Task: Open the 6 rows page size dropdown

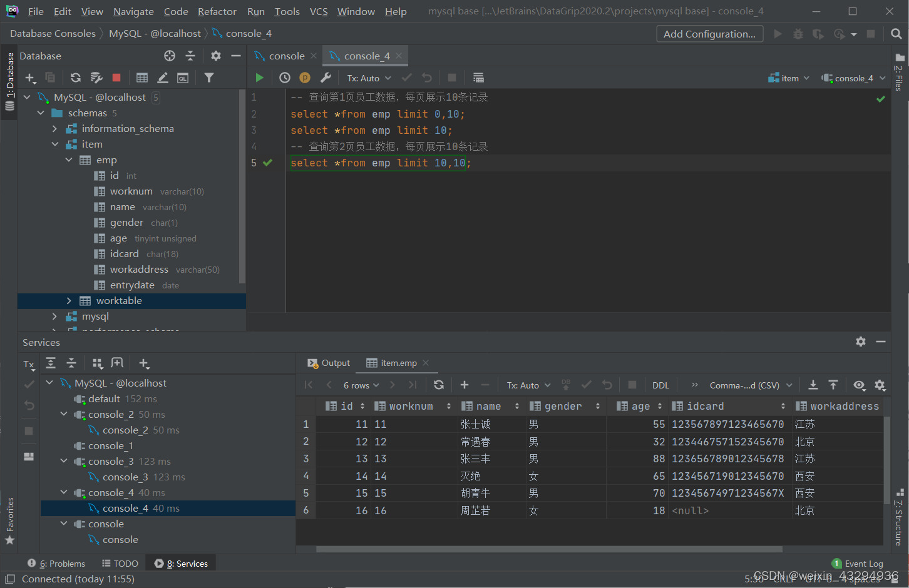Action: pyautogui.click(x=361, y=385)
